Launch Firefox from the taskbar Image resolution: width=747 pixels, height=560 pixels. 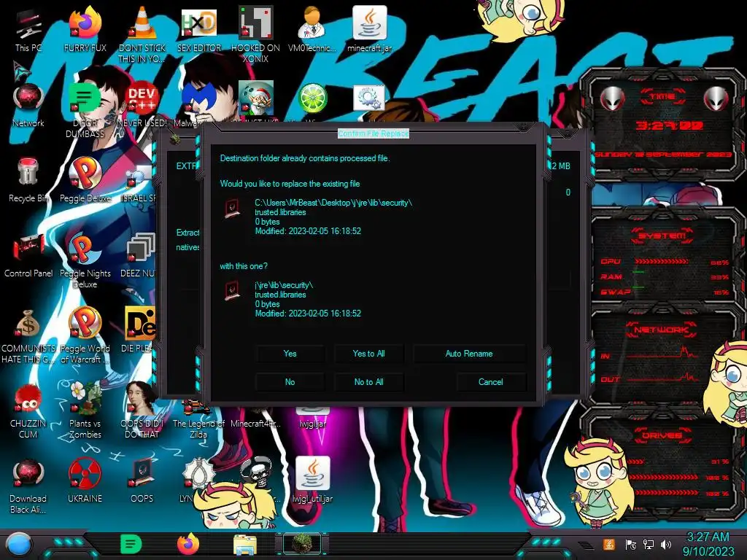coord(188,544)
